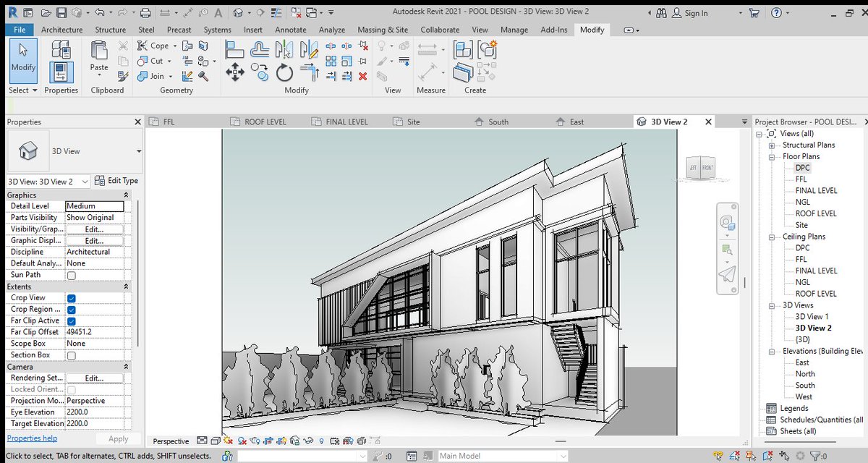Select Trim/Extend to Corner tool

pos(309,72)
